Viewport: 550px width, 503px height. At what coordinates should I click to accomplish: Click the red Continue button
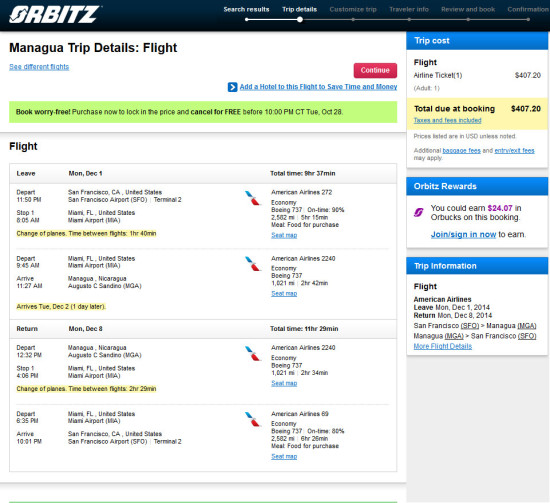click(375, 71)
